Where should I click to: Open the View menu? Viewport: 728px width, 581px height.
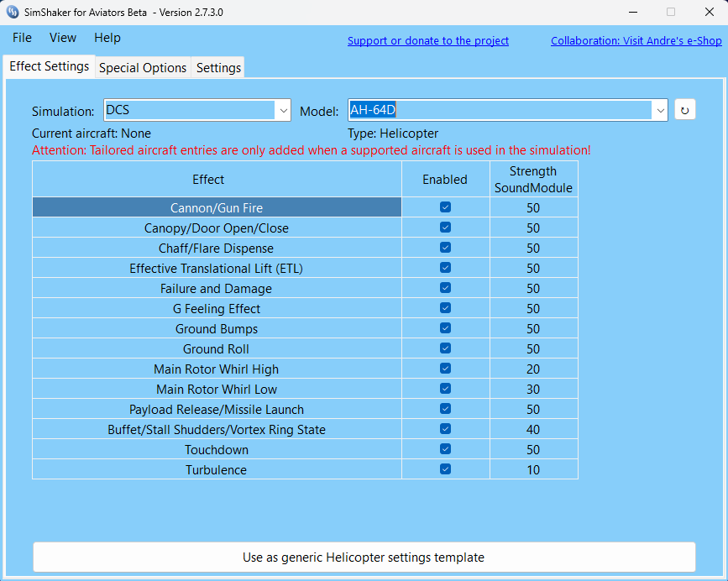63,38
